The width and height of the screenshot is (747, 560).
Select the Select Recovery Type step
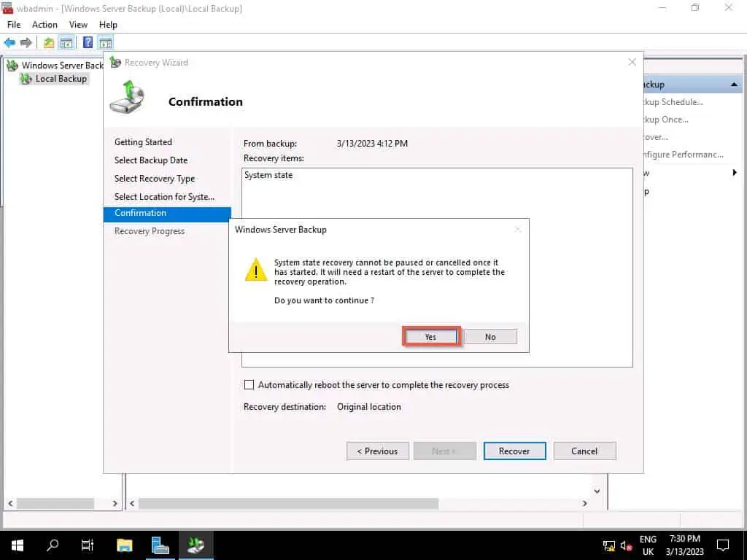coord(155,179)
